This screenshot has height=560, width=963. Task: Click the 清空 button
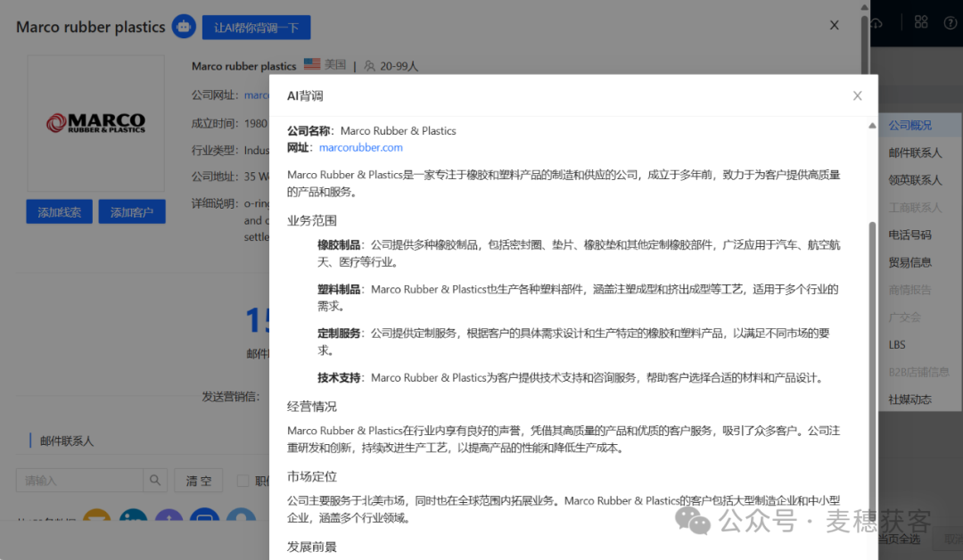click(198, 481)
